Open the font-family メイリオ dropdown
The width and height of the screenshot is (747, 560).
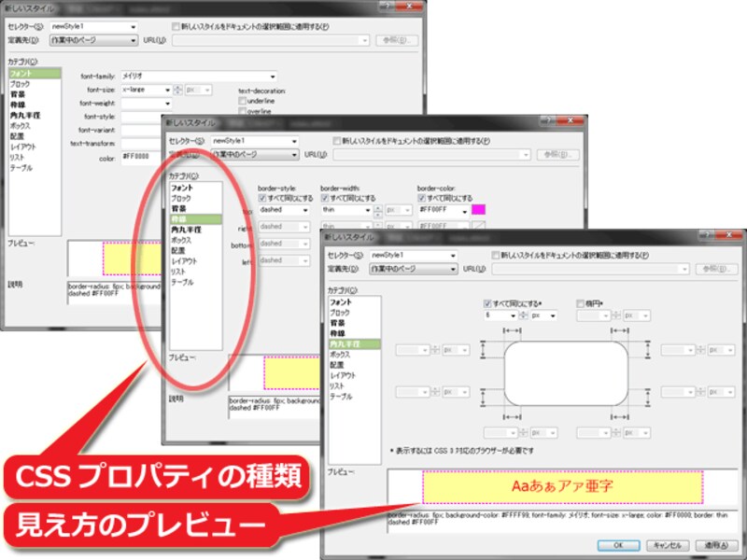pyautogui.click(x=272, y=77)
